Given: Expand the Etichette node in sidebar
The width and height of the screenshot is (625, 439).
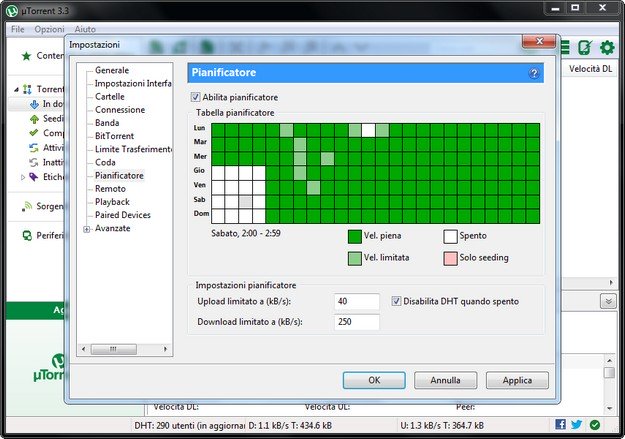Looking at the screenshot, I should pos(23,177).
